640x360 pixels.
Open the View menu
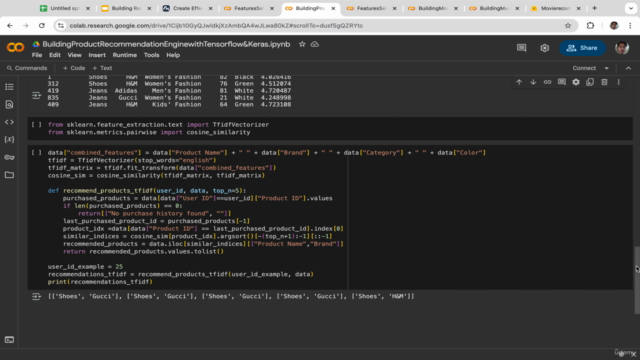click(74, 55)
